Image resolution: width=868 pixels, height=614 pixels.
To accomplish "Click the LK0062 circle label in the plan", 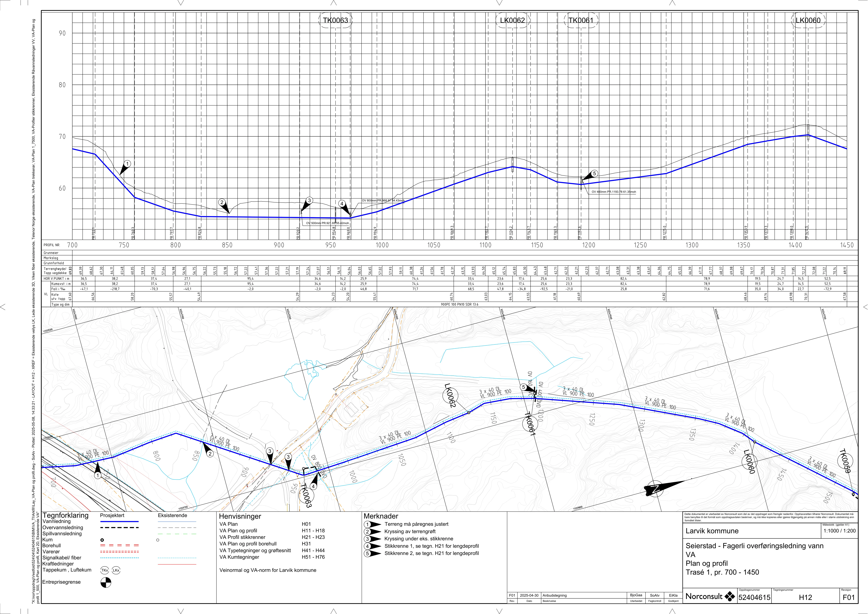I will 450,396.
